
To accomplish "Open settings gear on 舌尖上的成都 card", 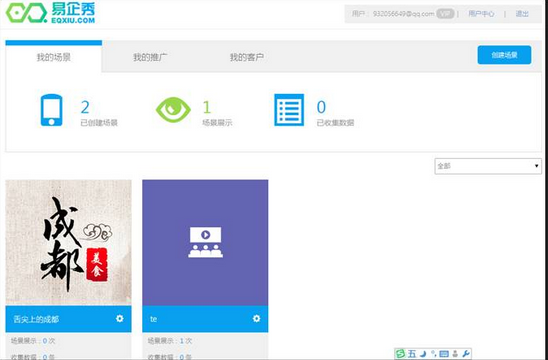I will (120, 318).
